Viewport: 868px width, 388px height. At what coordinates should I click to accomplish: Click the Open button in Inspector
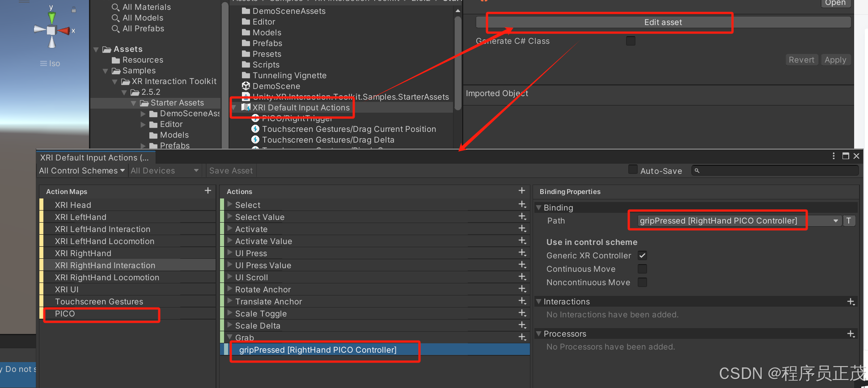[x=835, y=3]
